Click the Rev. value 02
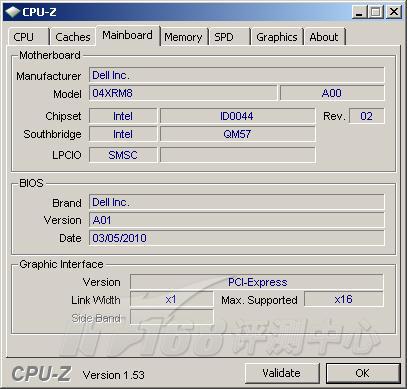The width and height of the screenshot is (407, 389). click(x=367, y=116)
